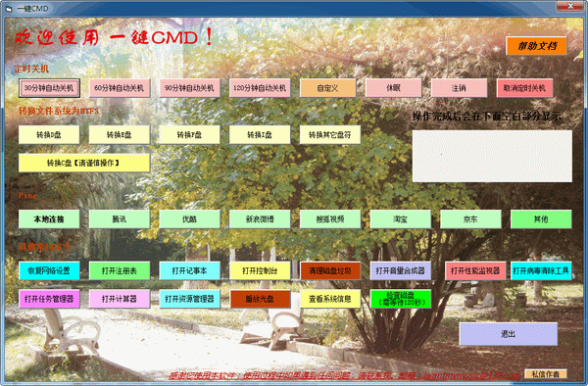Ping 搜狐视频 with its button
The image size is (588, 386).
[x=330, y=219]
